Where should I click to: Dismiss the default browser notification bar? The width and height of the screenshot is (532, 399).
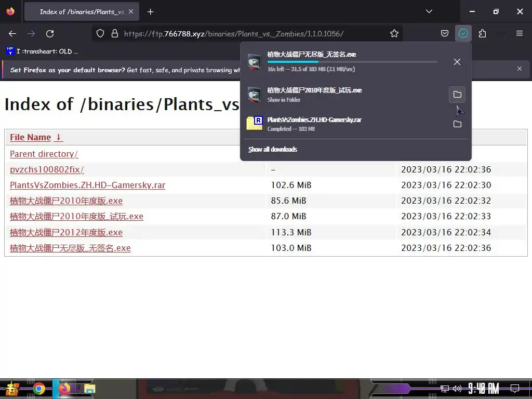point(519,69)
